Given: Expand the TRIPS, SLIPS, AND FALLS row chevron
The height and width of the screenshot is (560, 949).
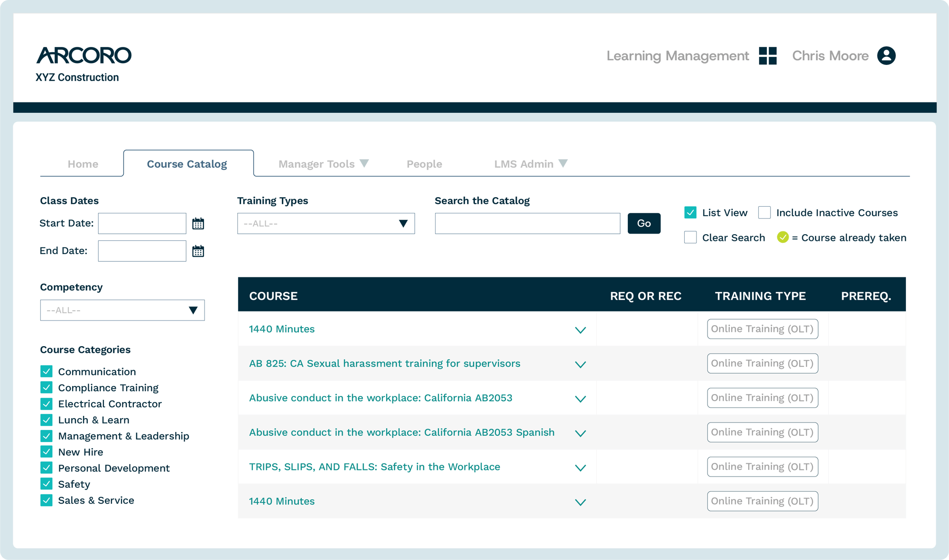Looking at the screenshot, I should click(x=580, y=468).
